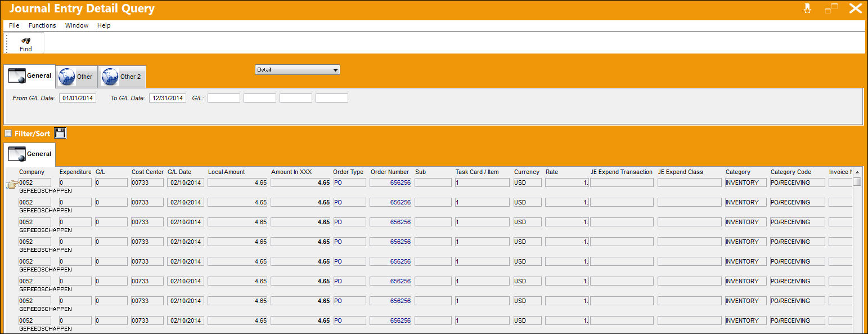Click the Order Type column header

[348, 172]
